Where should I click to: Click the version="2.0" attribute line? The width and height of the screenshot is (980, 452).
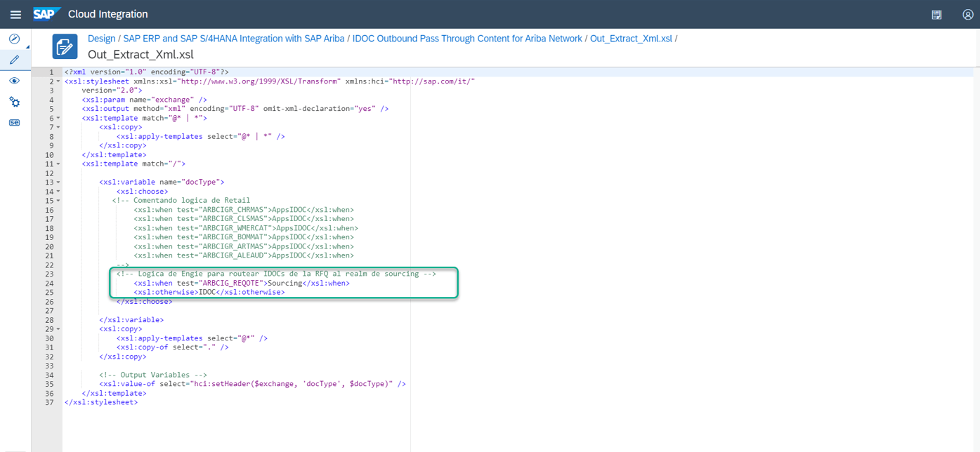[x=112, y=90]
